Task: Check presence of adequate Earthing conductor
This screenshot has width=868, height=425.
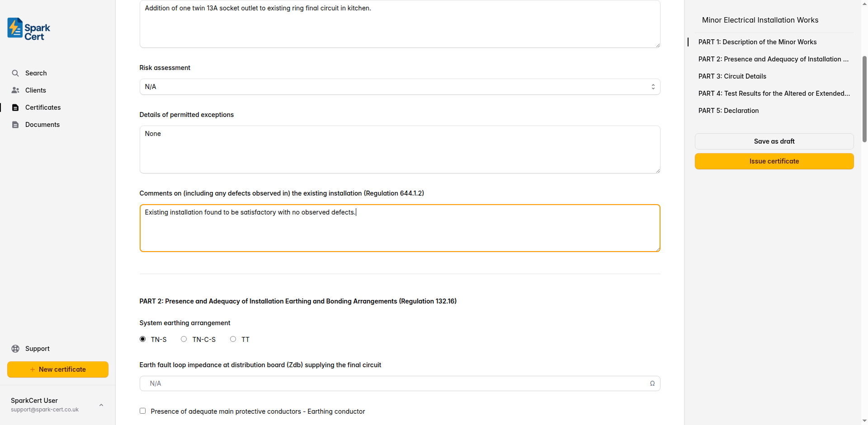Action: coord(142,411)
